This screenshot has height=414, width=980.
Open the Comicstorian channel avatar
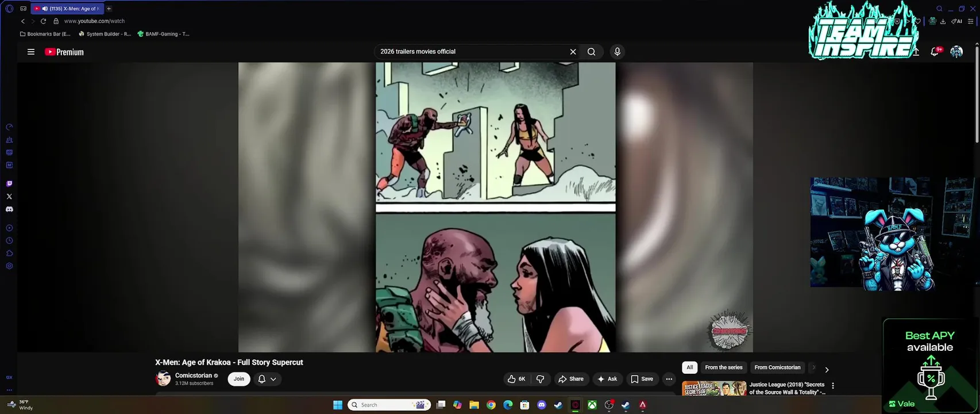tap(163, 379)
